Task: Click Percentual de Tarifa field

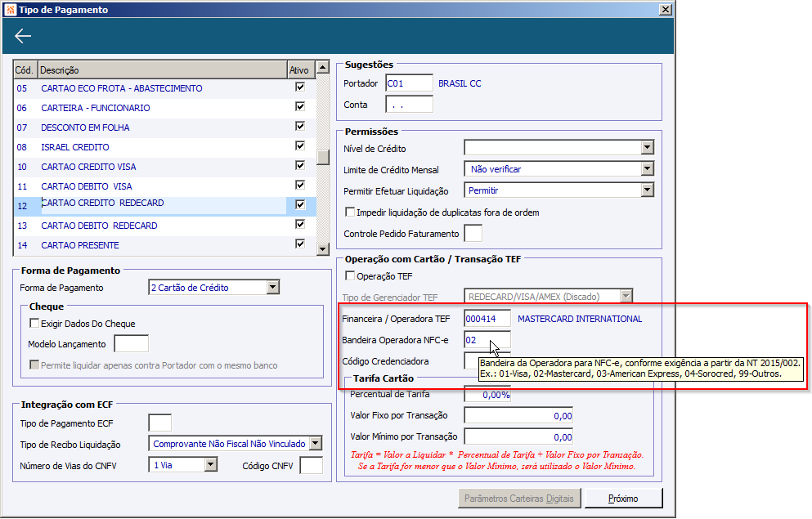Action: pos(487,394)
